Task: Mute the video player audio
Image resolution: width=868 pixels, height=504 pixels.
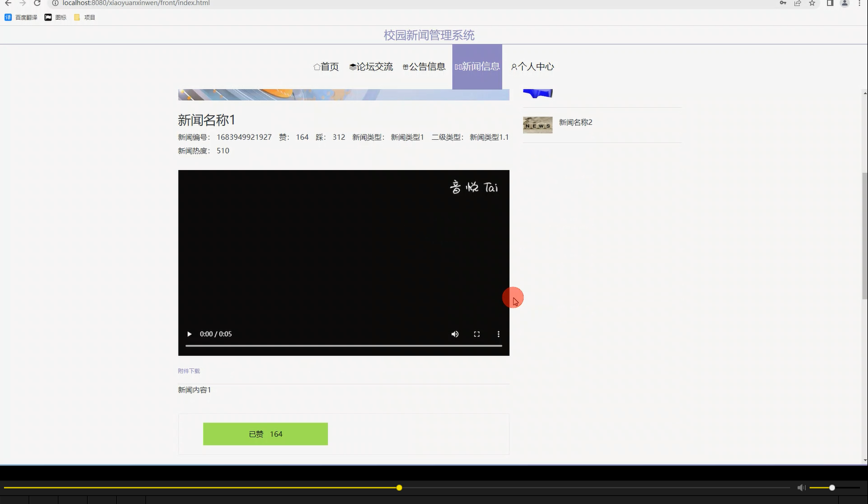Action: pyautogui.click(x=455, y=334)
